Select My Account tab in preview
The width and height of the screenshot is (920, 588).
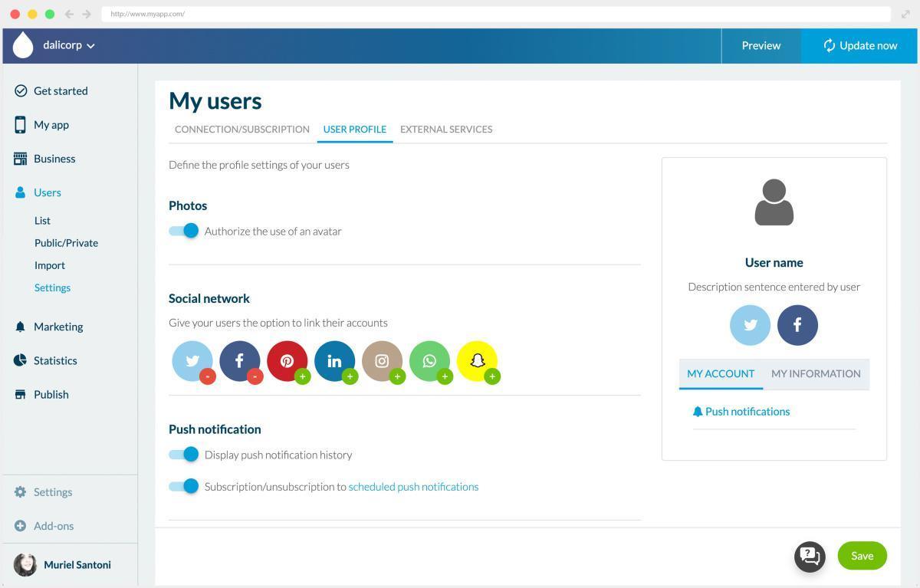(721, 373)
